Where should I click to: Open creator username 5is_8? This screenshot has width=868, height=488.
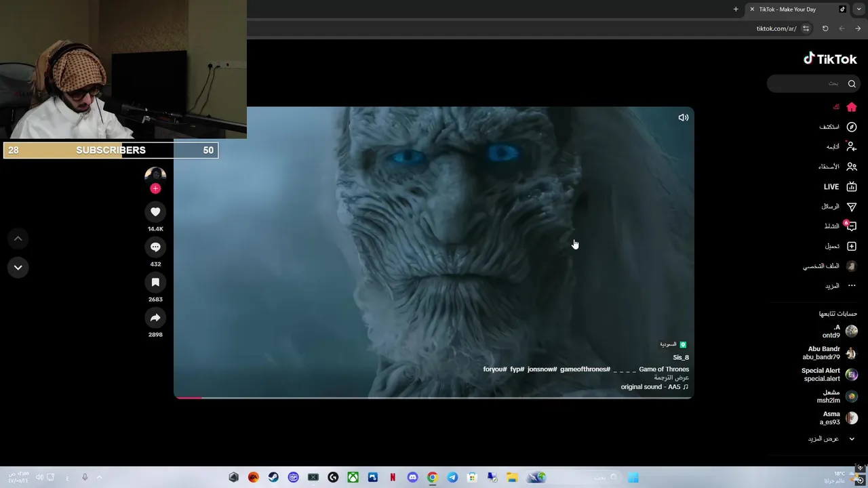pyautogui.click(x=681, y=358)
